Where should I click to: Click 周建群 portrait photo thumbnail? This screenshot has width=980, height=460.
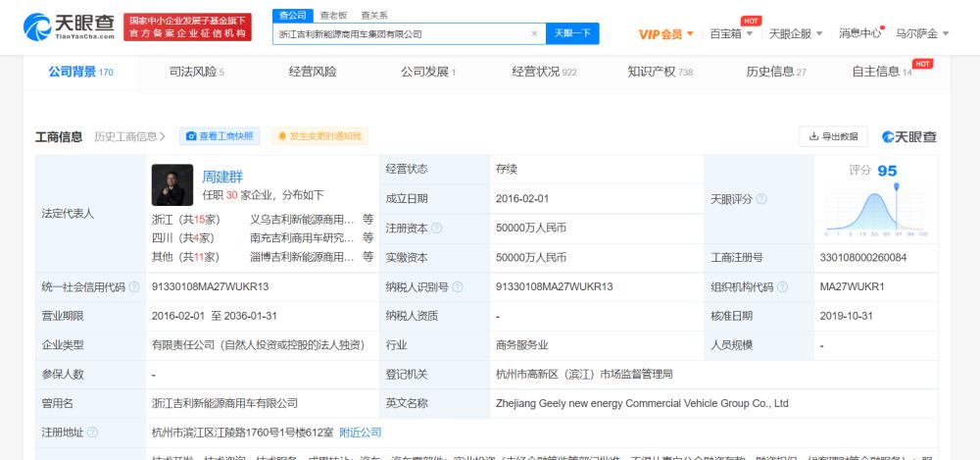click(171, 184)
